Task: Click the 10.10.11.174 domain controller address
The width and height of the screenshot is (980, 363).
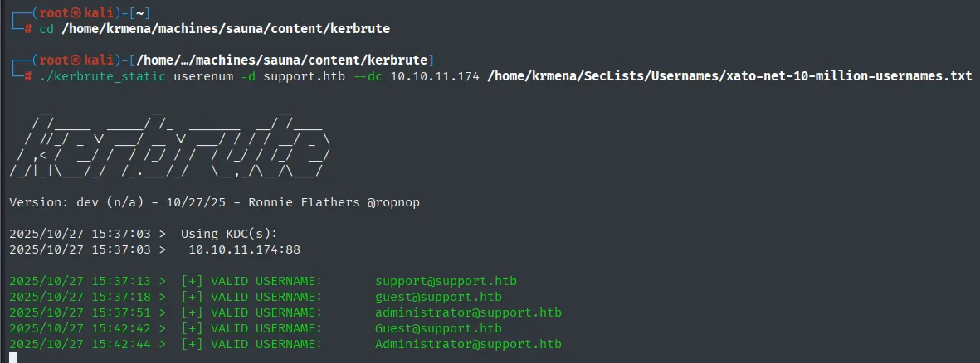Action: point(435,76)
